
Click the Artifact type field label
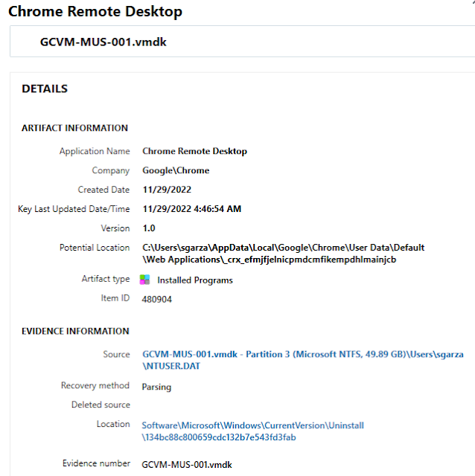pos(106,279)
